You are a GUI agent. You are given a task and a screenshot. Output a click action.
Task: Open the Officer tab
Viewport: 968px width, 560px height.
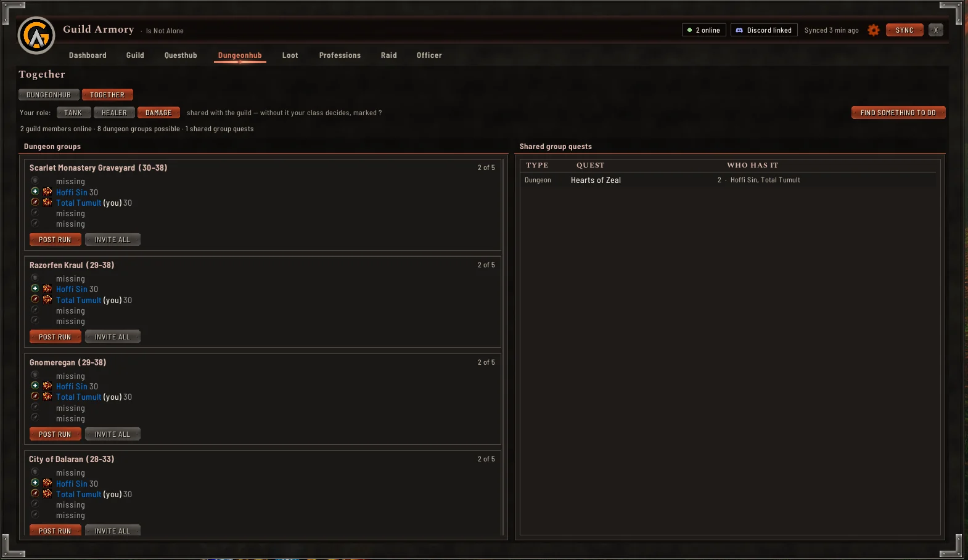coord(429,55)
